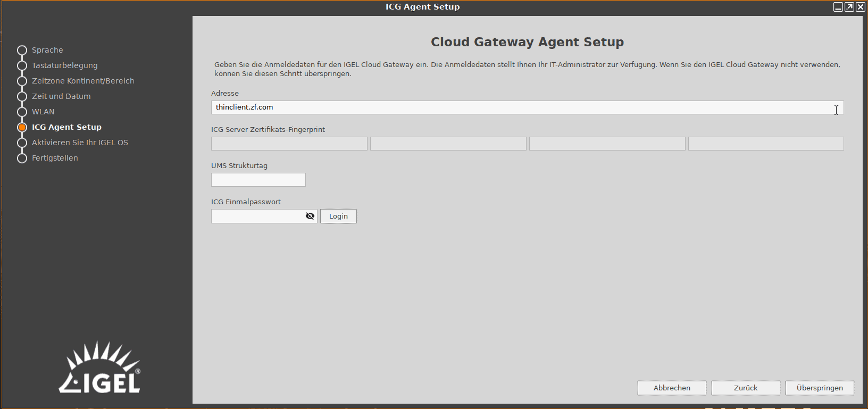The height and width of the screenshot is (409, 868).
Task: Click the Adresse label
Action: (225, 93)
